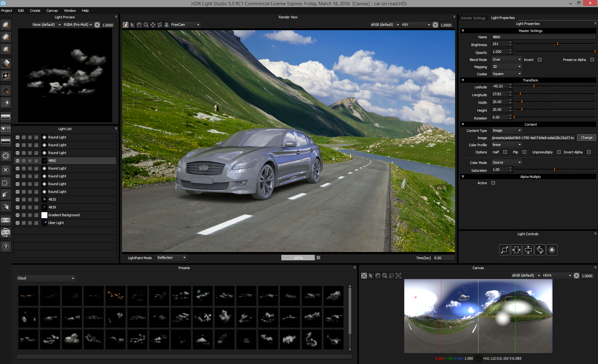Click the sun brightness icon in Light Controls
598x364 pixels.
tap(552, 250)
